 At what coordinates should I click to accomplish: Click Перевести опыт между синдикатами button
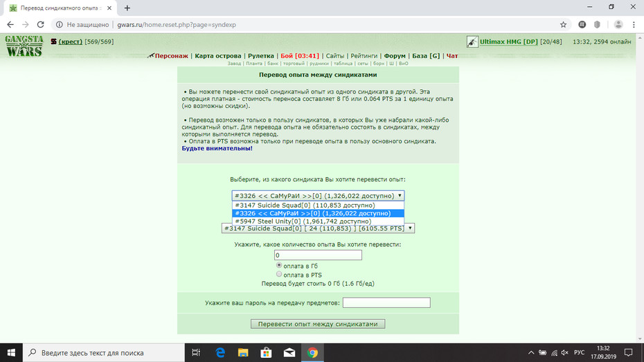click(x=318, y=324)
